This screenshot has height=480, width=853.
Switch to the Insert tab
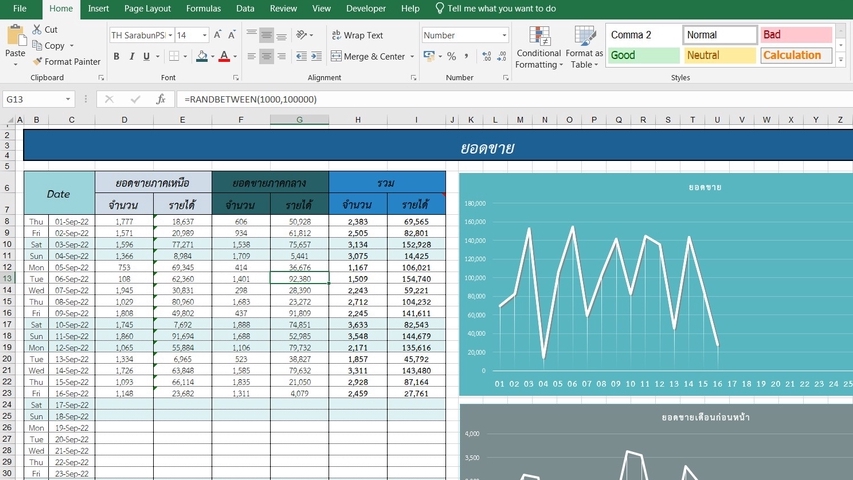pyautogui.click(x=98, y=8)
